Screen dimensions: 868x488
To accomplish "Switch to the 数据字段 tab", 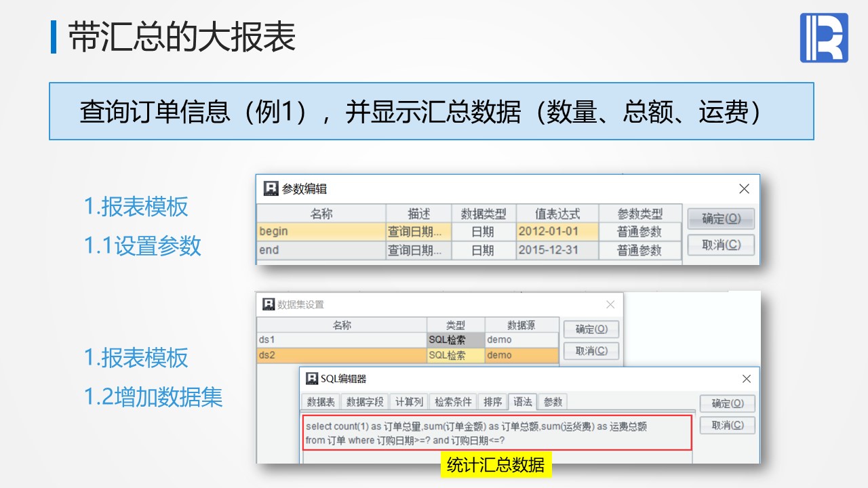I will (x=365, y=402).
